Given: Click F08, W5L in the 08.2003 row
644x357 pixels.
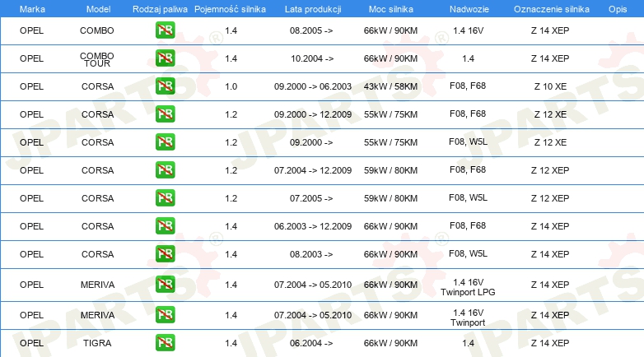Looking at the screenshot, I should click(x=469, y=253).
